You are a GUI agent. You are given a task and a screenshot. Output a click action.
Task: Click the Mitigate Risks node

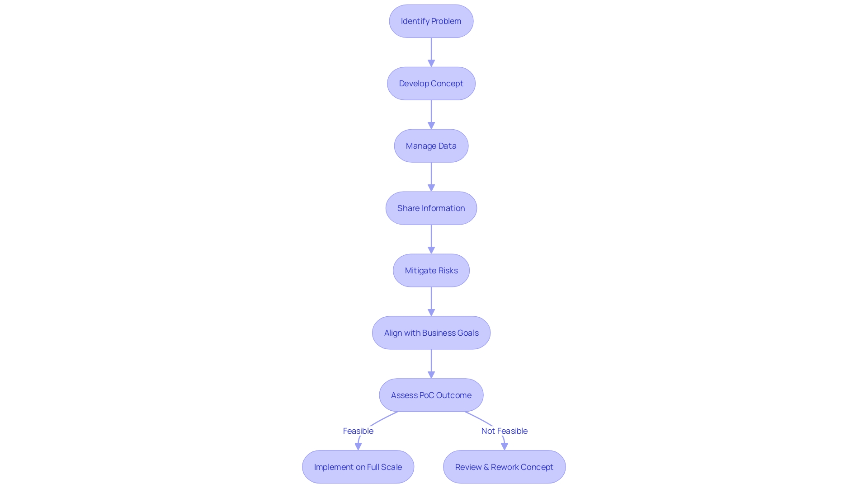tap(431, 270)
